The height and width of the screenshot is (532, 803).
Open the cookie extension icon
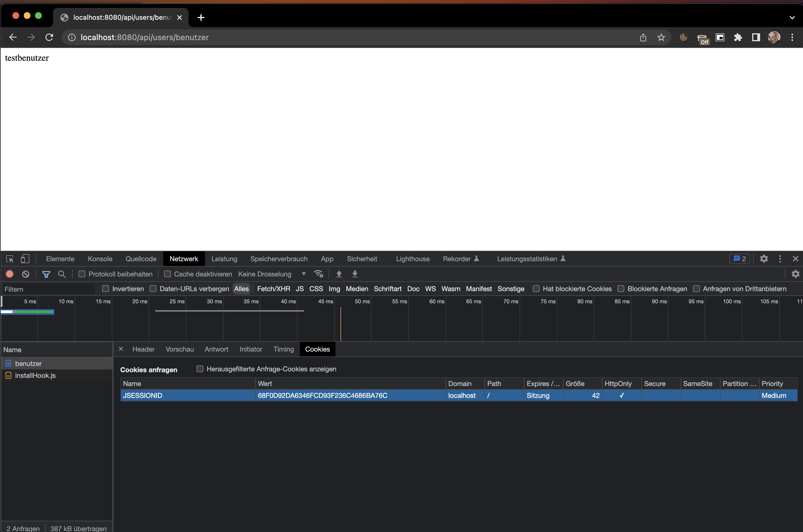(683, 37)
